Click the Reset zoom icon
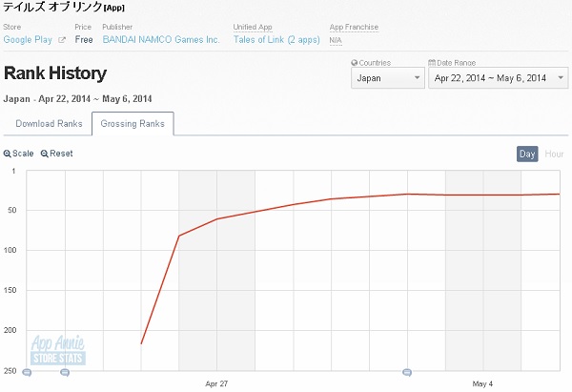Viewport: 572px width, 392px height. point(45,154)
